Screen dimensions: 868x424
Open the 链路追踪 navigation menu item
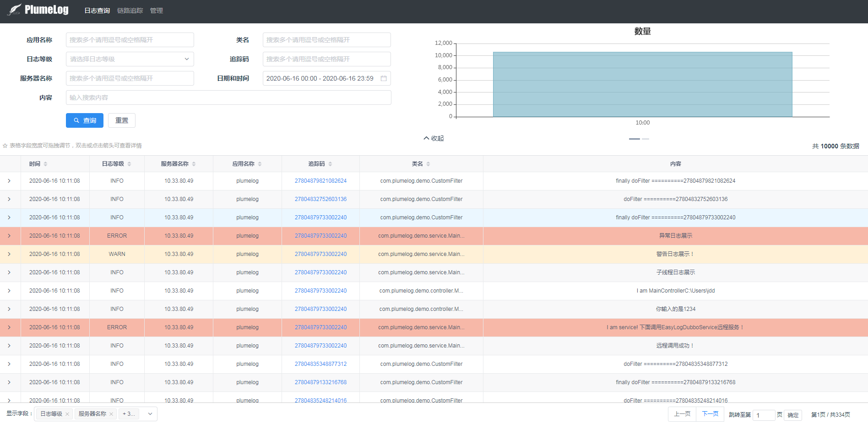[x=130, y=11]
